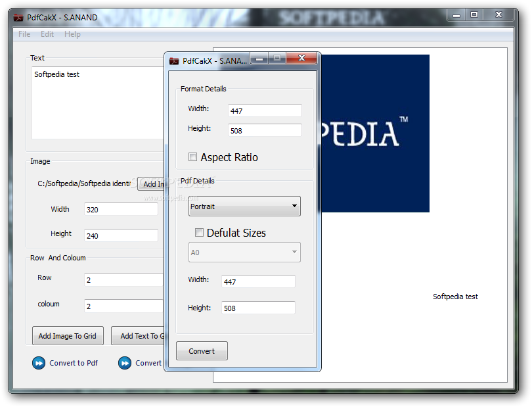Click the coloum input field
Viewport: 532px width, 407px height.
click(x=124, y=306)
